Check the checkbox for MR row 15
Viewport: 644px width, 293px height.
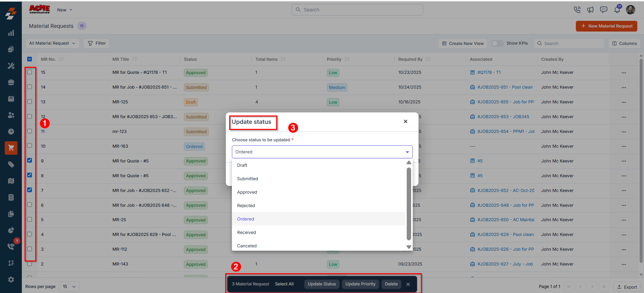(30, 72)
